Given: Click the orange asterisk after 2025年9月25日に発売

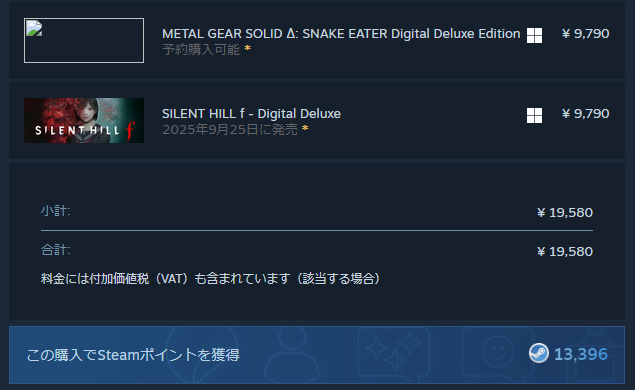Looking at the screenshot, I should point(305,128).
